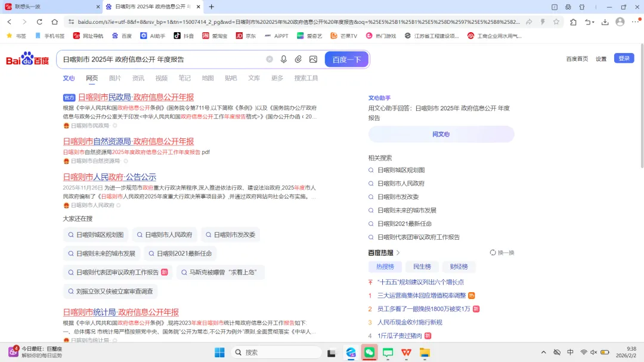The width and height of the screenshot is (644, 362).
Task: Attach a file using paperclip icon
Action: [298, 59]
